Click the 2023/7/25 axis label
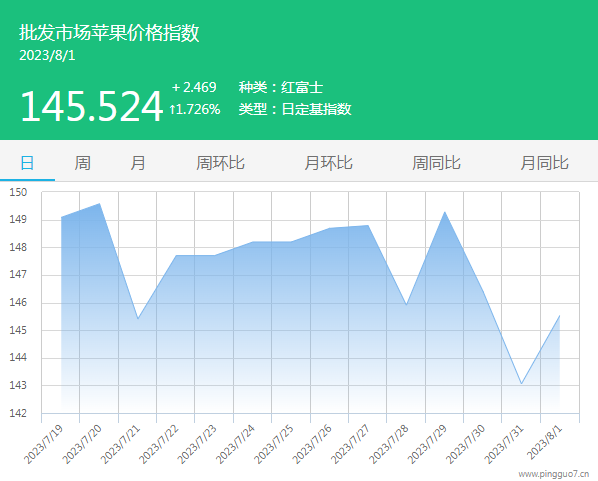Viewport: 598px width, 481px height. (x=273, y=444)
